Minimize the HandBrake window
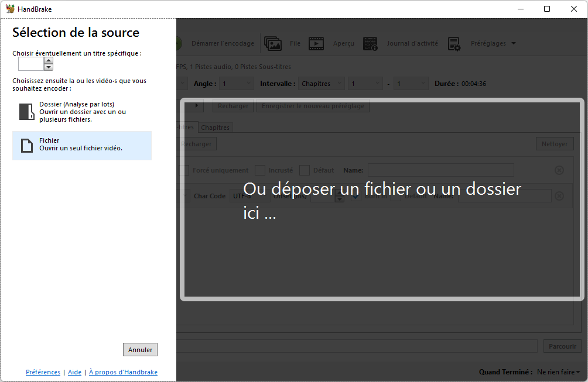 521,9
